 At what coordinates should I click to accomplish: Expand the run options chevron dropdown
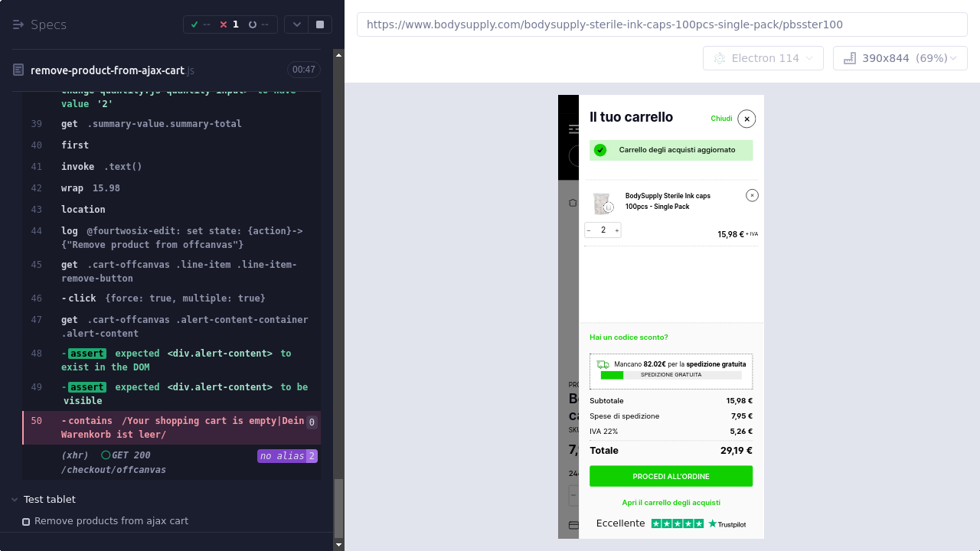(x=297, y=24)
